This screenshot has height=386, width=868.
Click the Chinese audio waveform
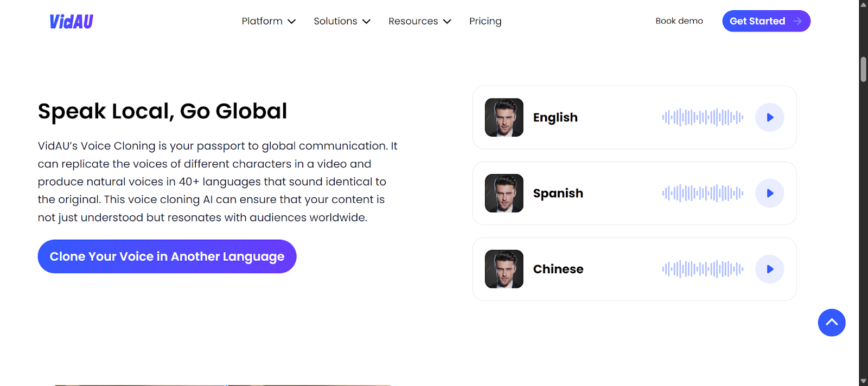(703, 269)
